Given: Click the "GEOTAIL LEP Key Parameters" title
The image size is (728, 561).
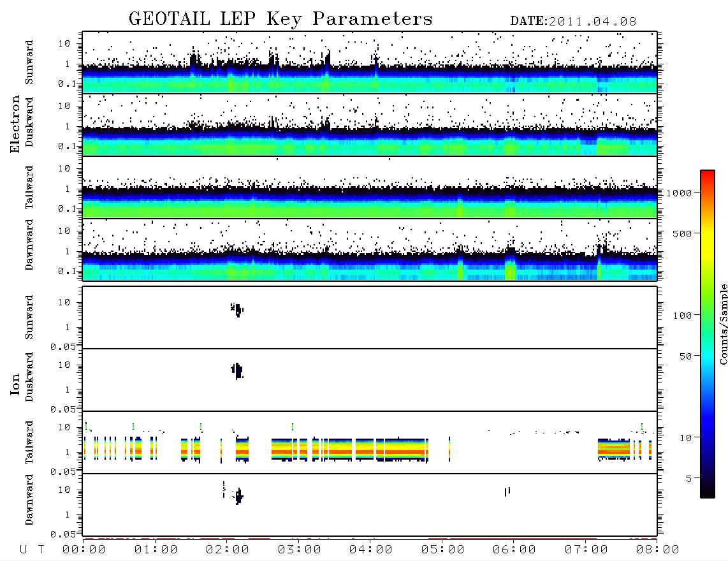Looking at the screenshot, I should click(x=280, y=19).
